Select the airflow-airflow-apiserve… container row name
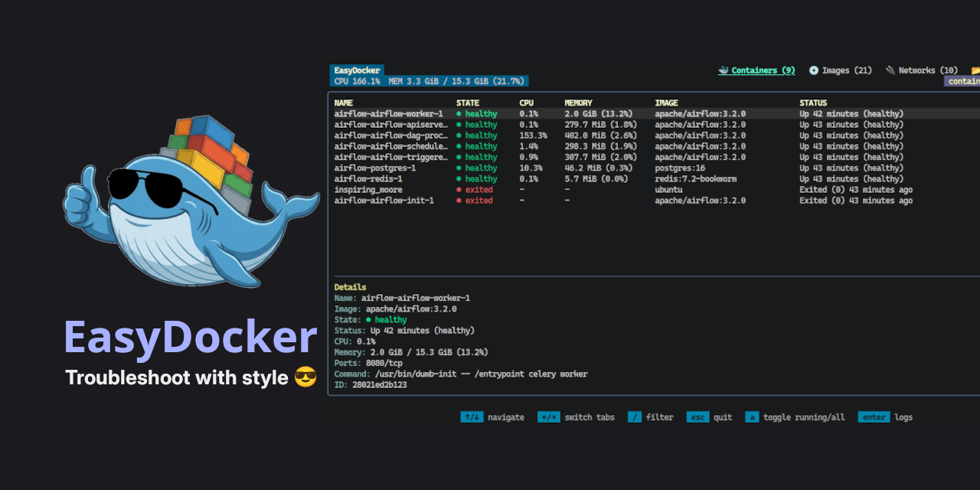This screenshot has height=490, width=980. tap(390, 124)
